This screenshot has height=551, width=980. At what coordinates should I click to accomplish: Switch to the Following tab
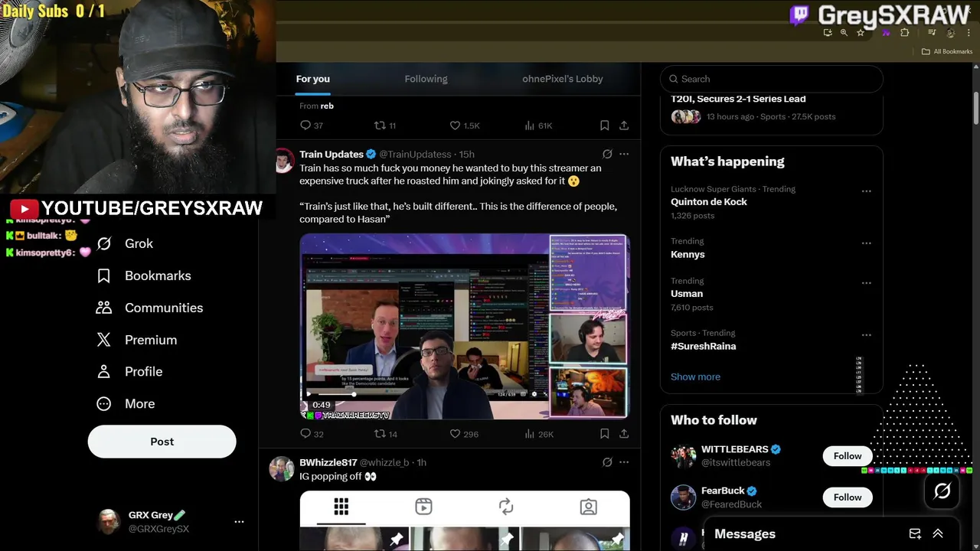[x=426, y=79]
